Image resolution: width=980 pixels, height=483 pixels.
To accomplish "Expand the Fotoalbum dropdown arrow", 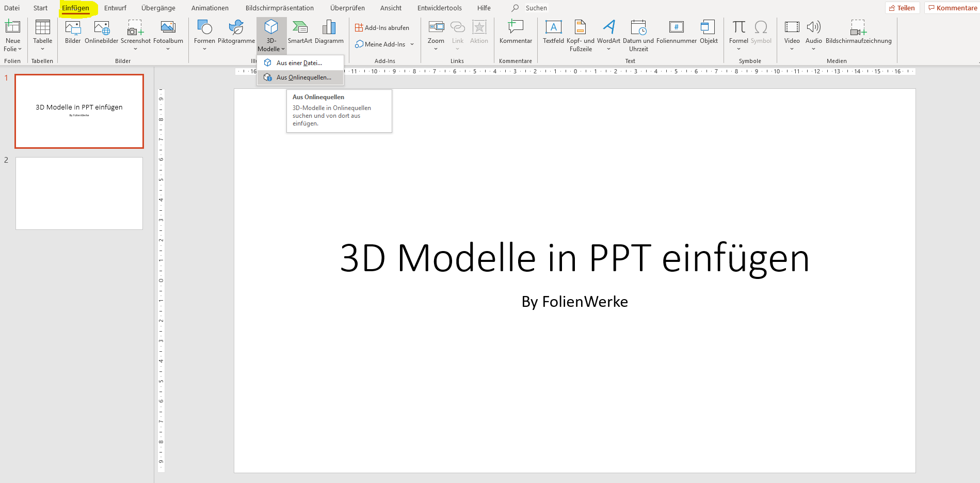I will pos(168,49).
